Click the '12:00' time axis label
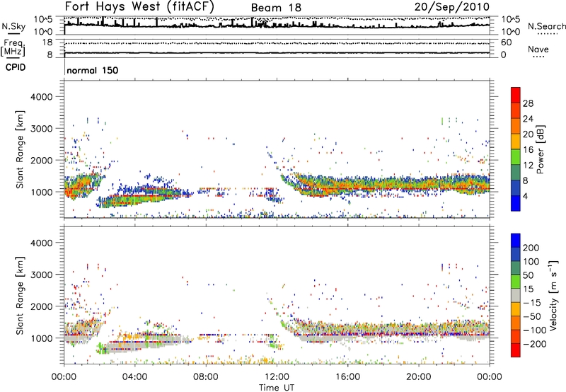The height and width of the screenshot is (392, 566). tap(277, 377)
